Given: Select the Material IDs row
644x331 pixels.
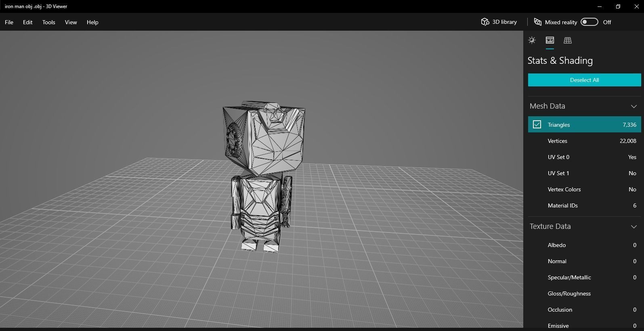Looking at the screenshot, I should coord(584,205).
